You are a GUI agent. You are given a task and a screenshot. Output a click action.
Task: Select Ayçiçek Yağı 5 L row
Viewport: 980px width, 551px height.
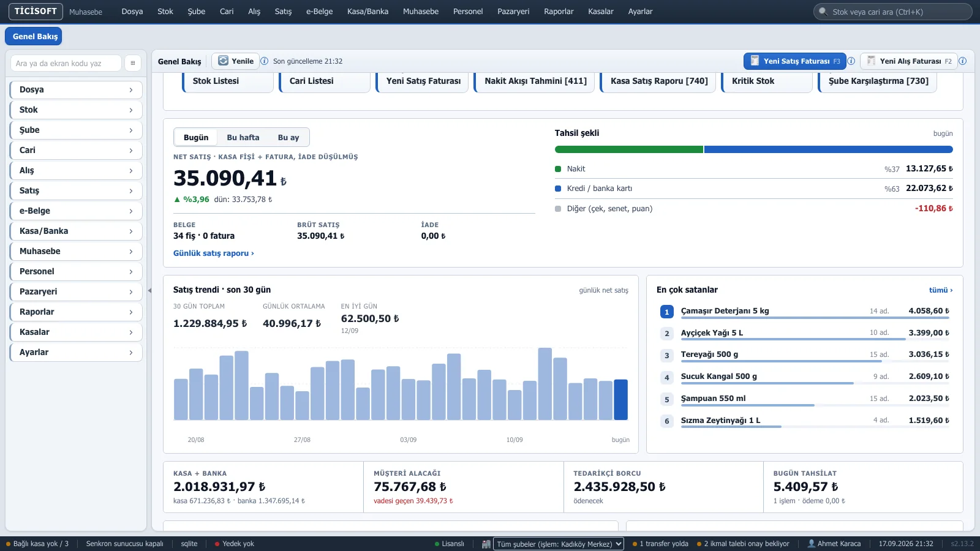[805, 334]
